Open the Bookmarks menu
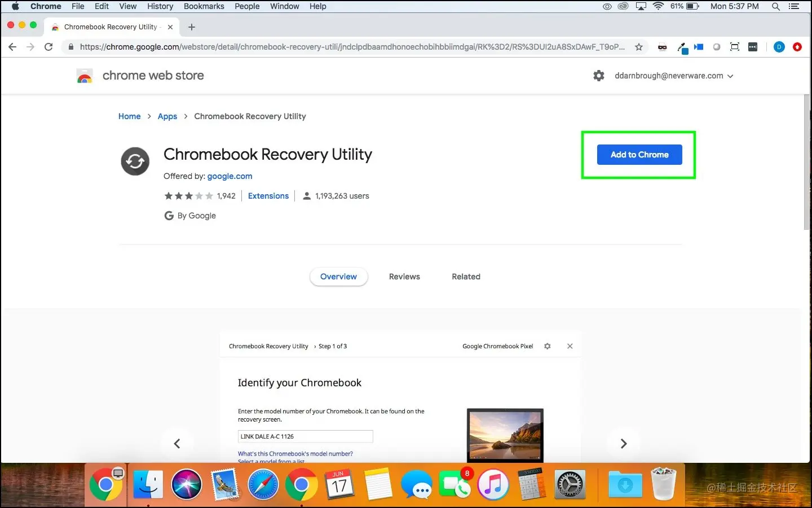The height and width of the screenshot is (508, 812). pyautogui.click(x=204, y=6)
